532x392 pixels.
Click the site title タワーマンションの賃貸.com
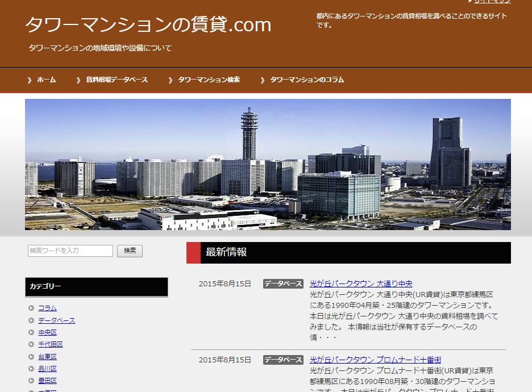148,25
